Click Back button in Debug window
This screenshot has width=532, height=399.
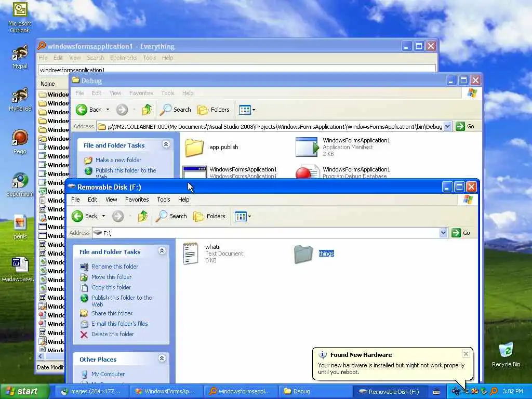(x=88, y=110)
